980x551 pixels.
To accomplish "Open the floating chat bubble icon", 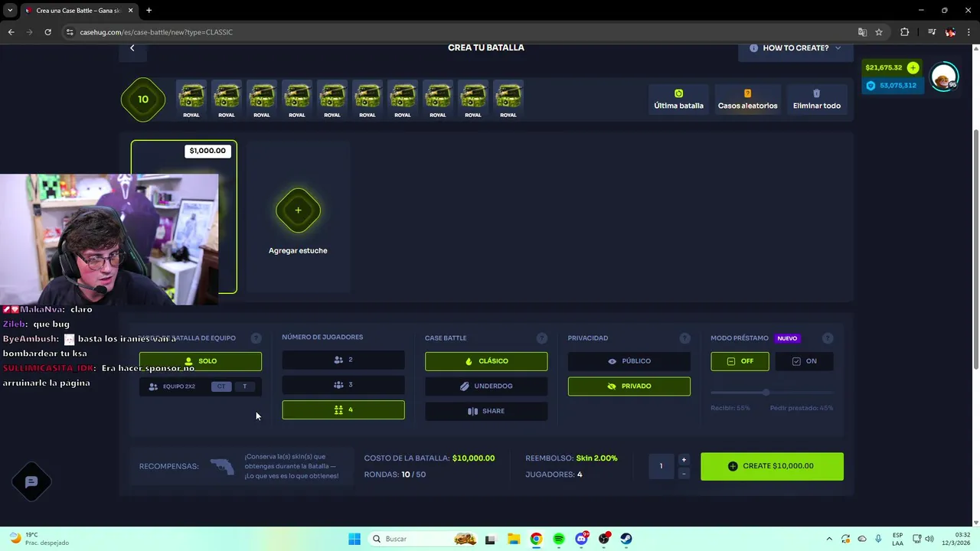I will click(31, 482).
